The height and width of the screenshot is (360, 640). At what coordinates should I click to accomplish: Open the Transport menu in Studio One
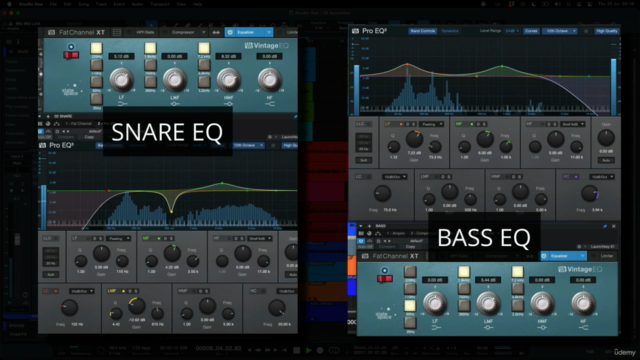(160, 4)
